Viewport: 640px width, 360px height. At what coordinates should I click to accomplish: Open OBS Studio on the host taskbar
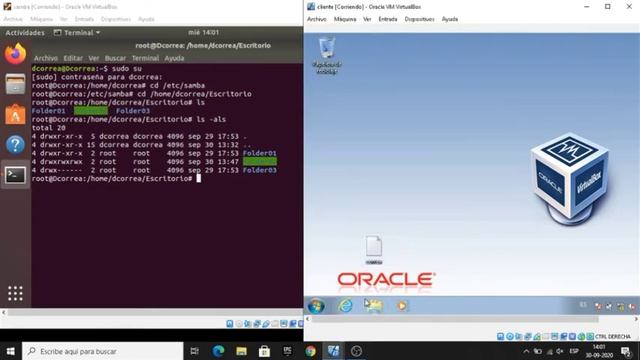356,351
